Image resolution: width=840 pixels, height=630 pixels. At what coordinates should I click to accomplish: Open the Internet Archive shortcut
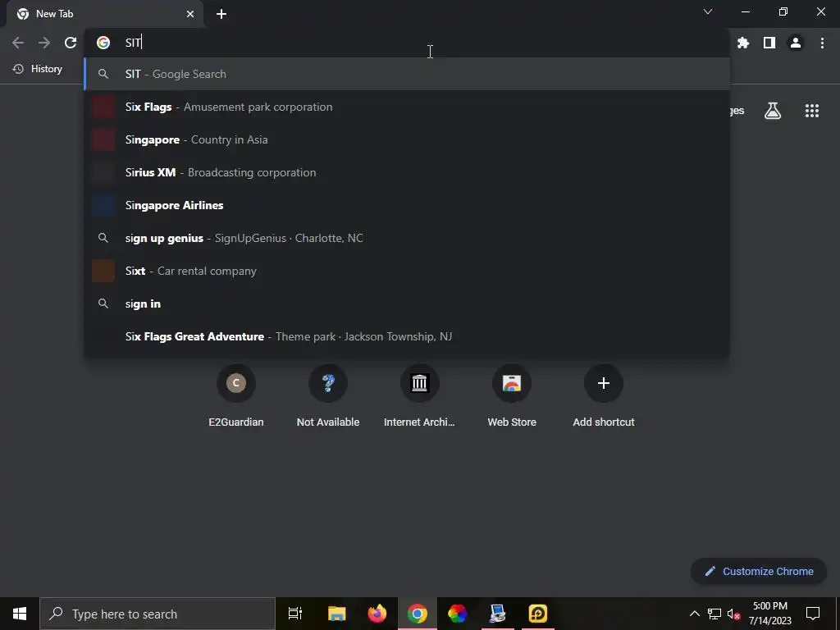tap(419, 396)
